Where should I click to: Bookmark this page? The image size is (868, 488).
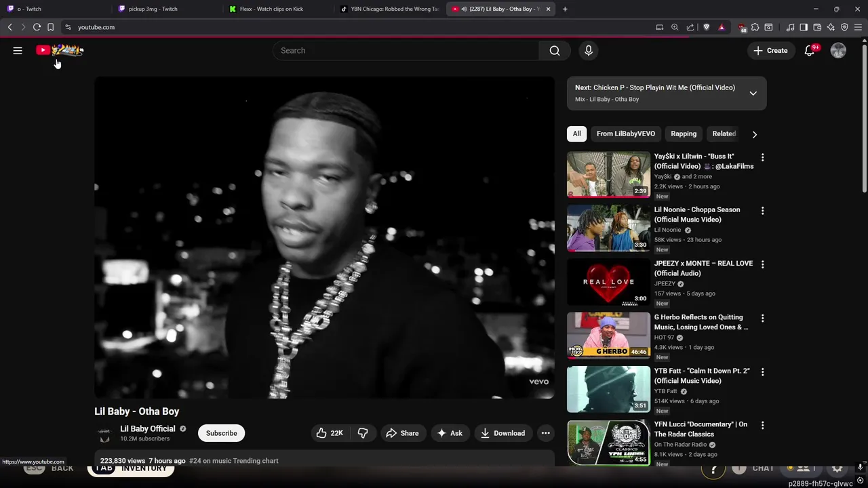(50, 27)
